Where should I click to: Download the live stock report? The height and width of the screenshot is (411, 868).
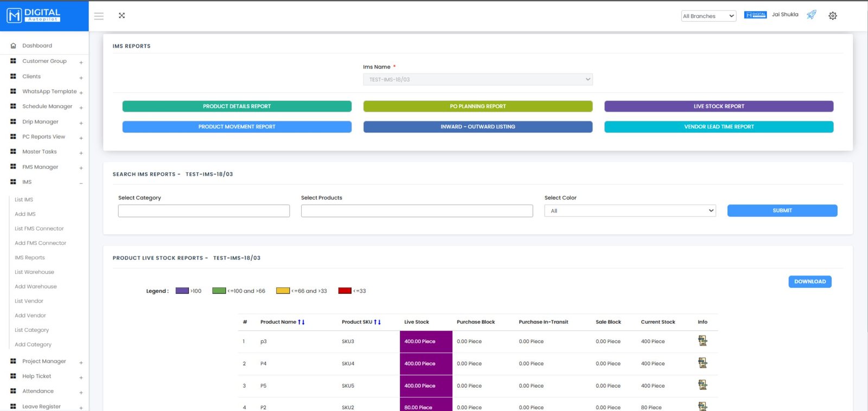click(x=809, y=282)
